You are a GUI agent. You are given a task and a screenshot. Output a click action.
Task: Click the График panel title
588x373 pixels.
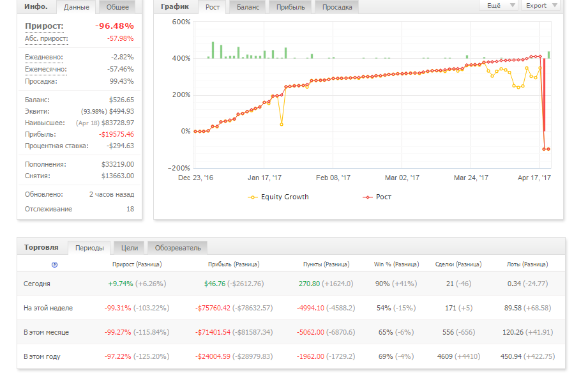tap(175, 7)
